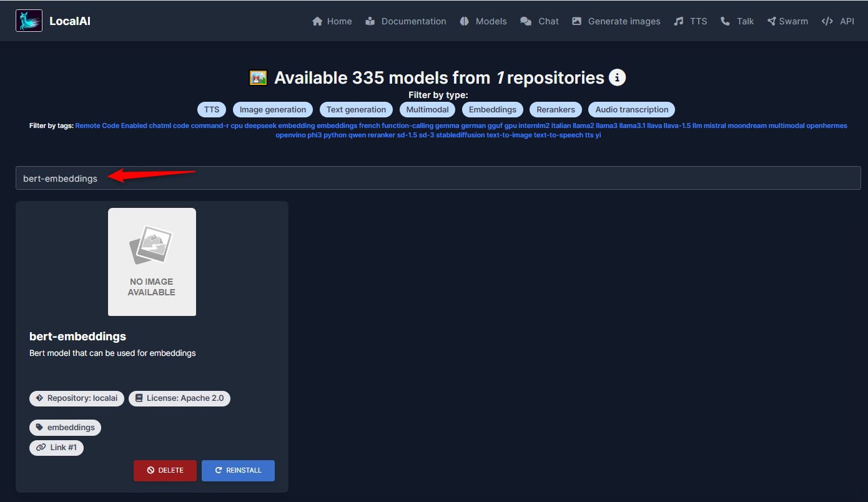Image resolution: width=868 pixels, height=502 pixels.
Task: Open the API navigation link
Action: pyautogui.click(x=838, y=21)
